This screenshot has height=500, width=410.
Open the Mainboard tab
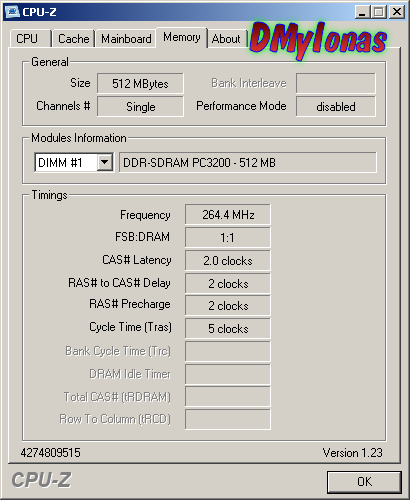click(126, 39)
